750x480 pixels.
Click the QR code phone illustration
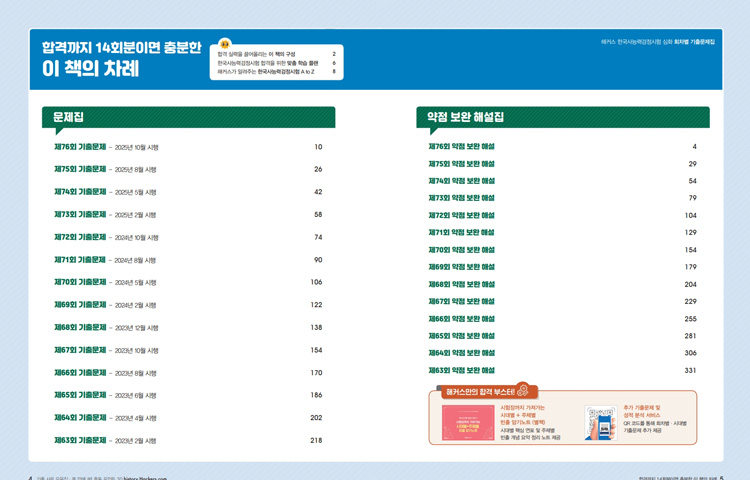[599, 424]
